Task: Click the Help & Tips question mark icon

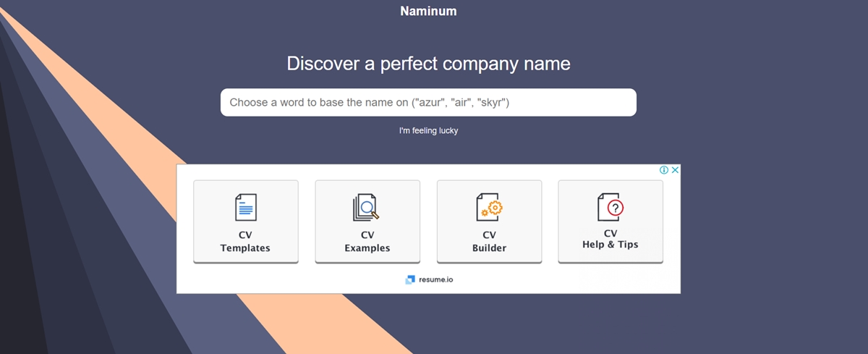Action: (610, 207)
